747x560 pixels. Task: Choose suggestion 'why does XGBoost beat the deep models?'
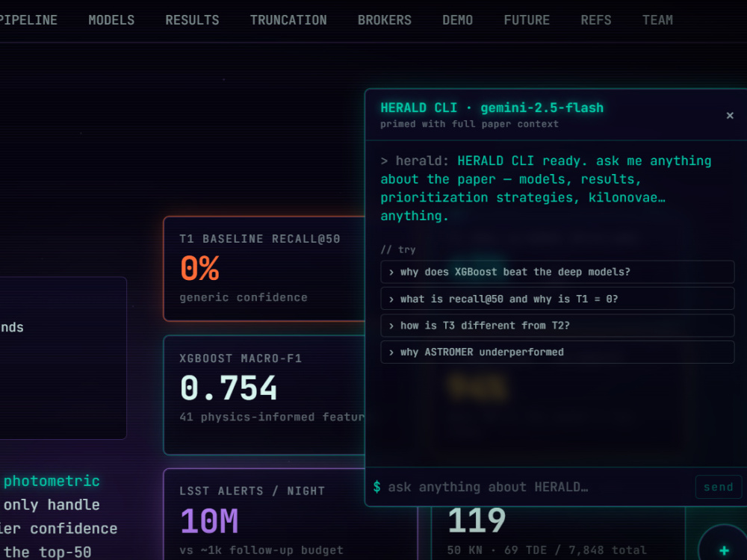click(x=557, y=272)
